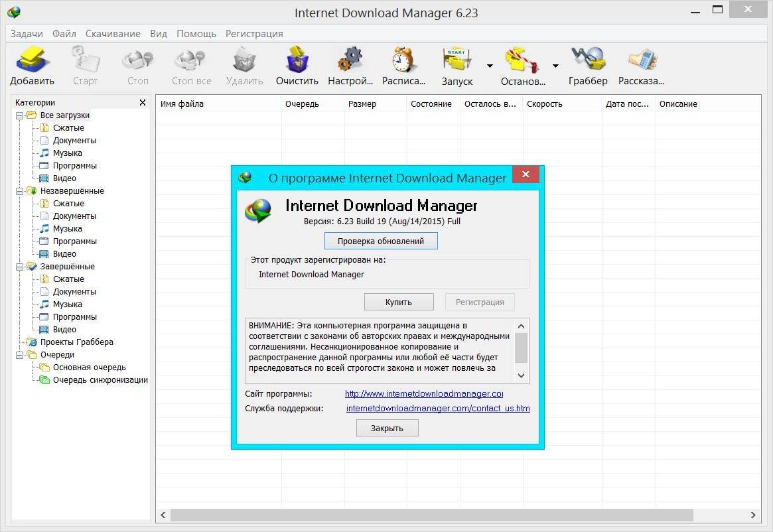This screenshot has height=532, width=773.
Task: Collapse the Все загрузки tree node
Action: 20,115
